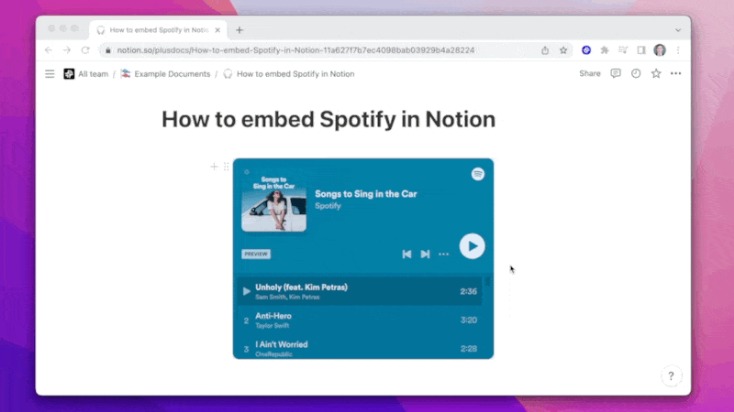Open the playlist cover thumbnail
Screen dimensions: 734x412
click(x=274, y=202)
